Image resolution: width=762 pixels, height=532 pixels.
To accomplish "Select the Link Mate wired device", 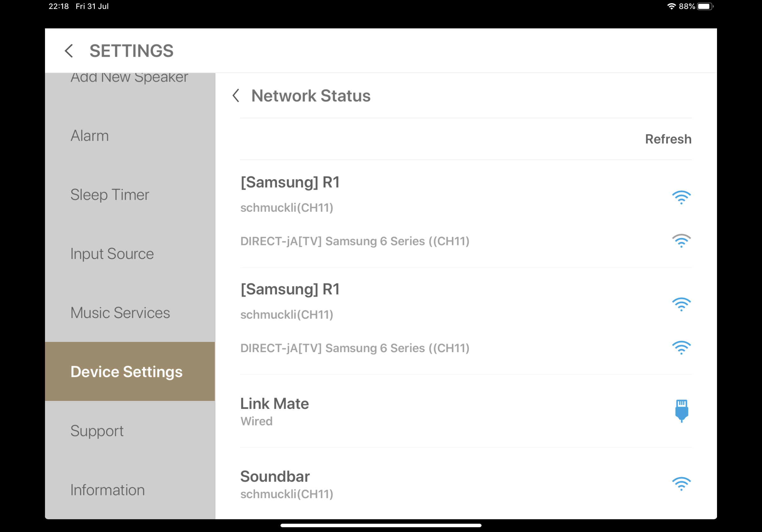I will tap(274, 404).
